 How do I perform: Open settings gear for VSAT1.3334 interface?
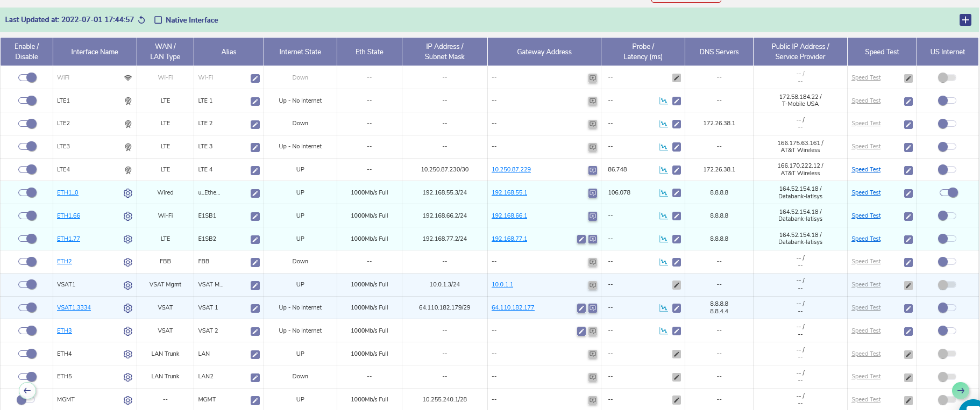(x=127, y=308)
